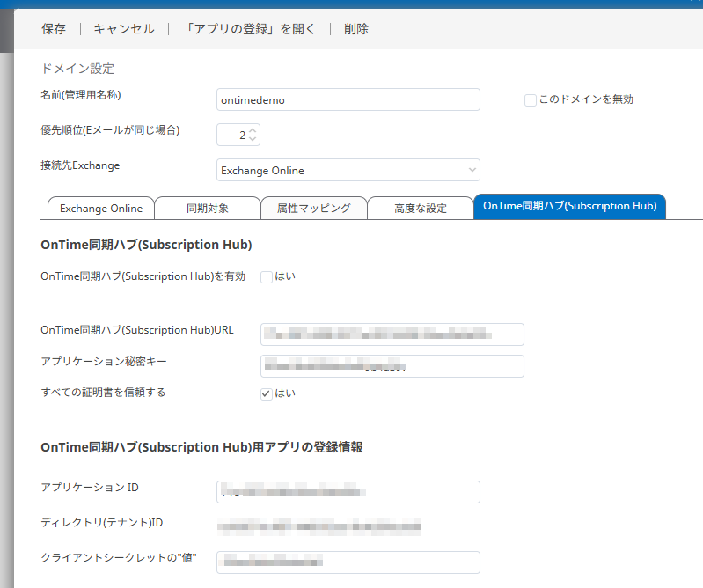This screenshot has width=703, height=588.
Task: Switch to the Exchange Online tab
Action: tap(101, 208)
